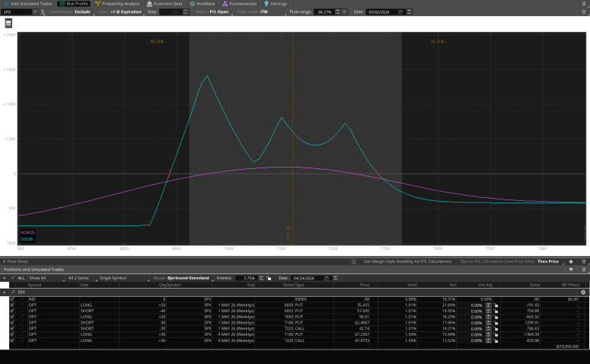This screenshot has height=364, width=590.
Task: Open the list menu icon right of Theo Price
Action: point(582,261)
